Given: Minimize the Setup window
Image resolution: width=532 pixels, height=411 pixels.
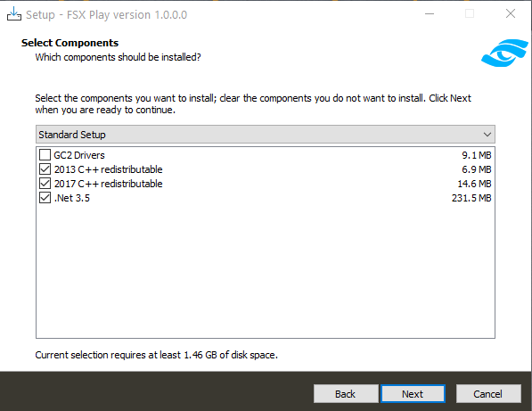Looking at the screenshot, I should 430,13.
